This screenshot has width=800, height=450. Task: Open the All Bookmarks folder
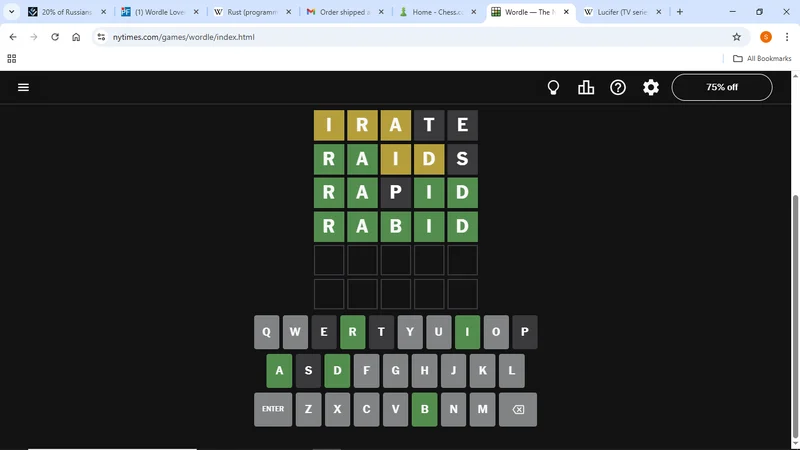pyautogui.click(x=762, y=59)
